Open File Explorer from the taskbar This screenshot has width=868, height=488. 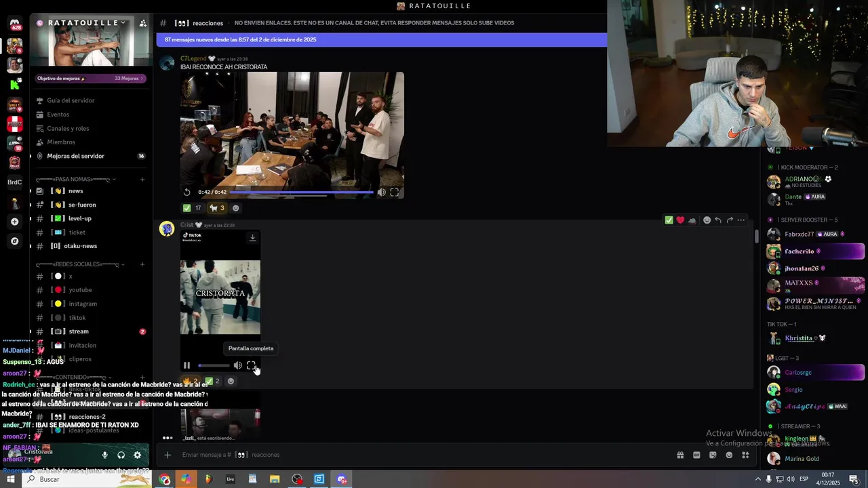click(275, 479)
